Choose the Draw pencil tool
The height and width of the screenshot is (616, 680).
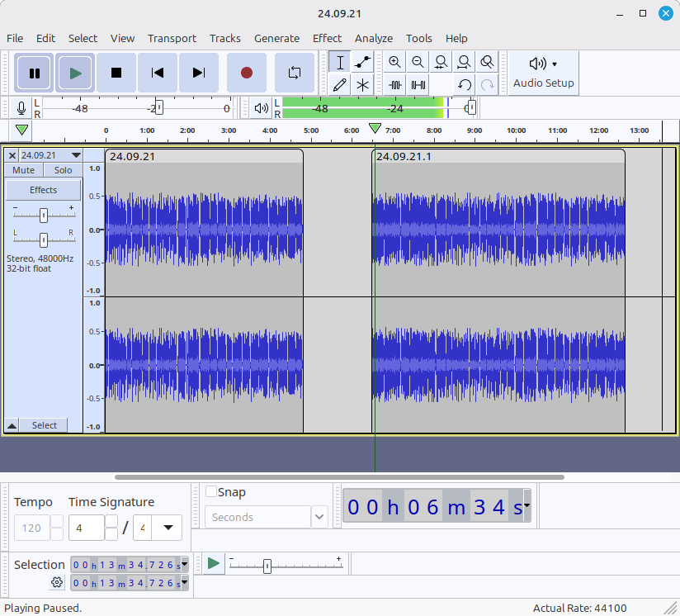click(339, 84)
